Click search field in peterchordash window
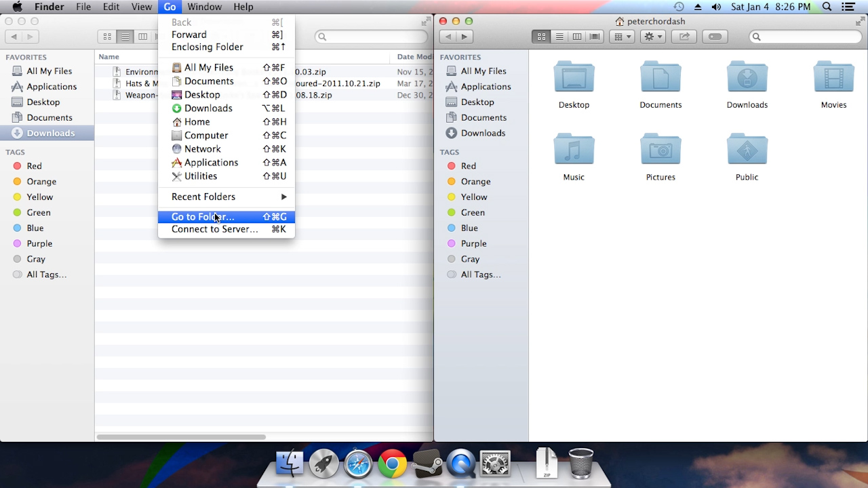This screenshot has width=868, height=488. [806, 37]
